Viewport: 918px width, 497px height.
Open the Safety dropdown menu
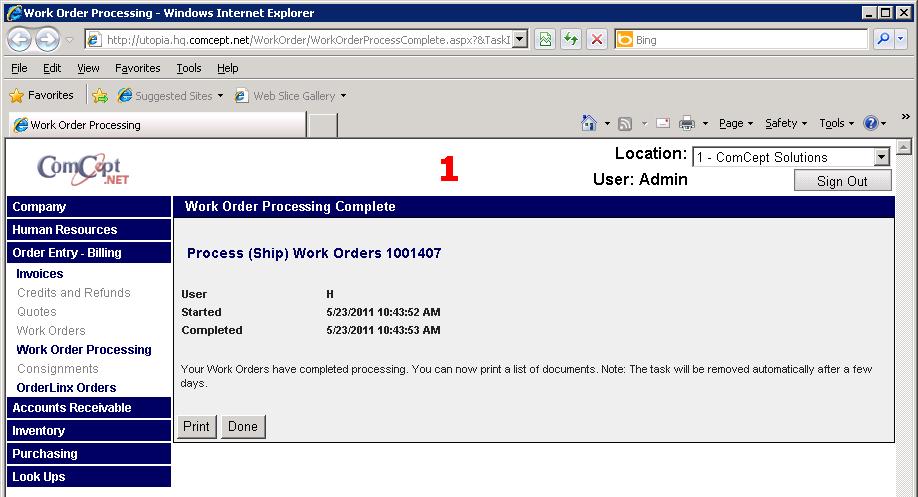point(786,123)
